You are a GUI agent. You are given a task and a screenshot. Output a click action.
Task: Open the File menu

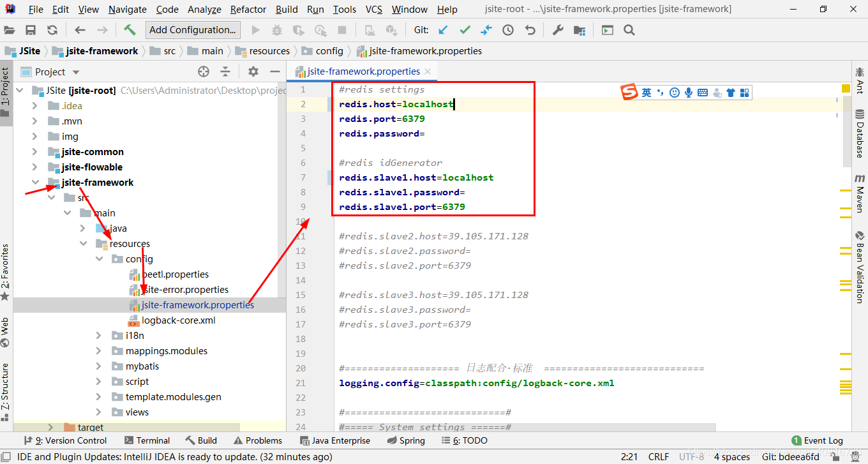[x=36, y=9]
